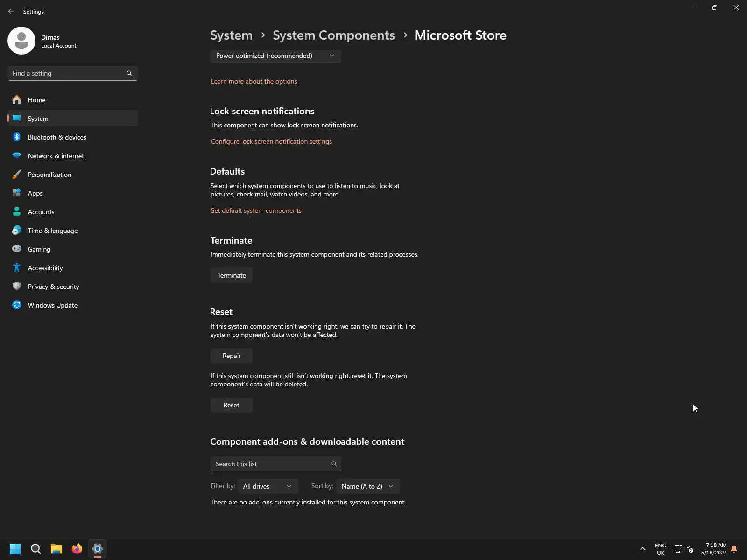Open Bluetooth & devices settings
This screenshot has width=747, height=560.
point(57,137)
